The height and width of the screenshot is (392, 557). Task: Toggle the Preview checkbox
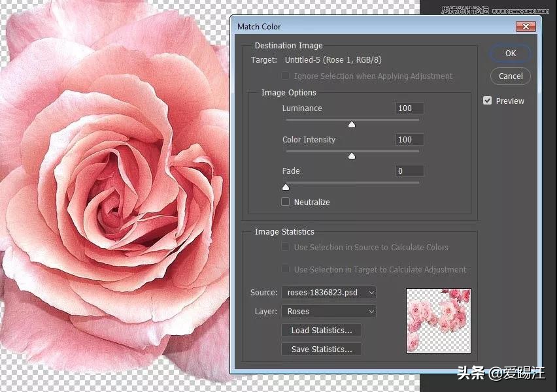pyautogui.click(x=488, y=101)
